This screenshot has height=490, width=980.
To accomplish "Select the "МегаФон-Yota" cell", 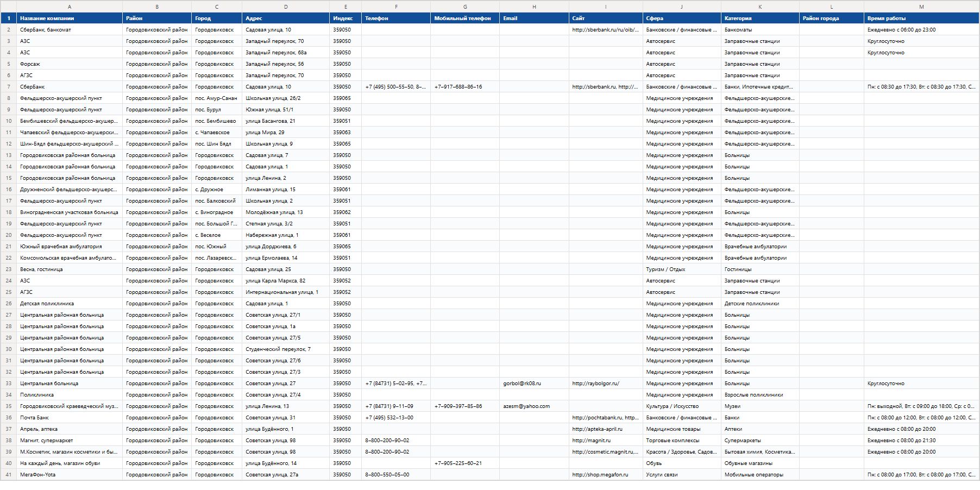I will [x=70, y=475].
